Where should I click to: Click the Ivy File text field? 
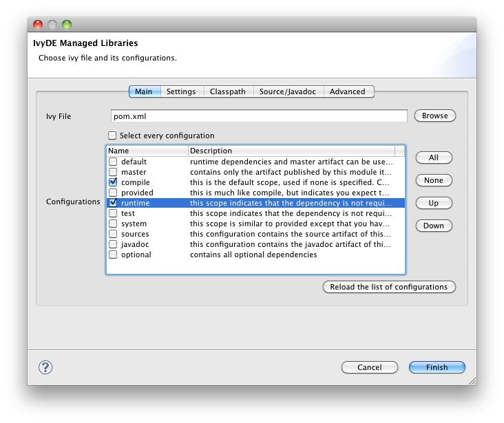pyautogui.click(x=259, y=116)
